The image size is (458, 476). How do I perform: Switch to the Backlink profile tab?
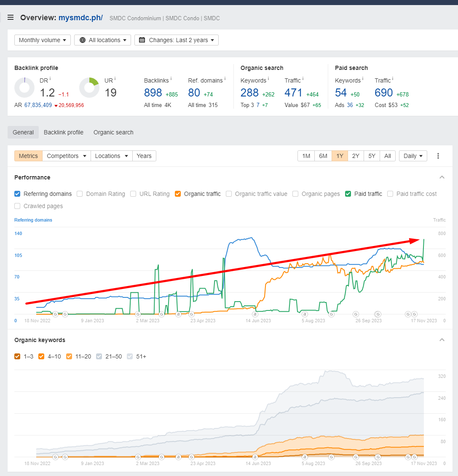pyautogui.click(x=63, y=132)
